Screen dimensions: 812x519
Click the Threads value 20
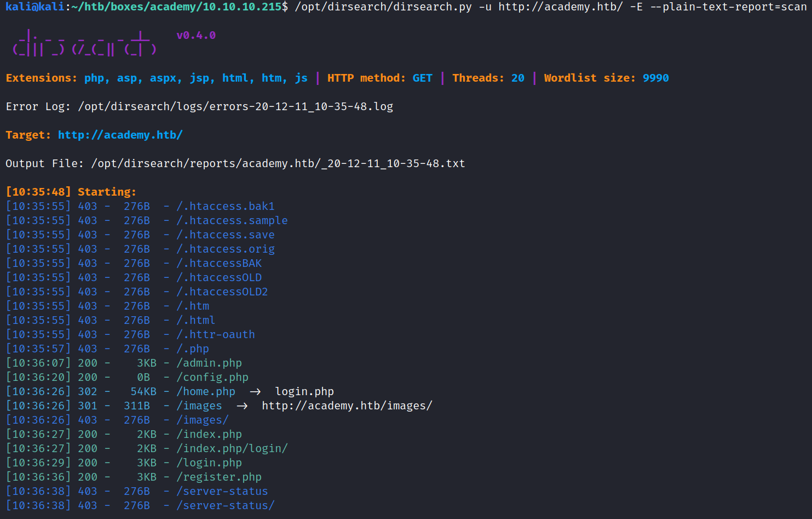(517, 78)
